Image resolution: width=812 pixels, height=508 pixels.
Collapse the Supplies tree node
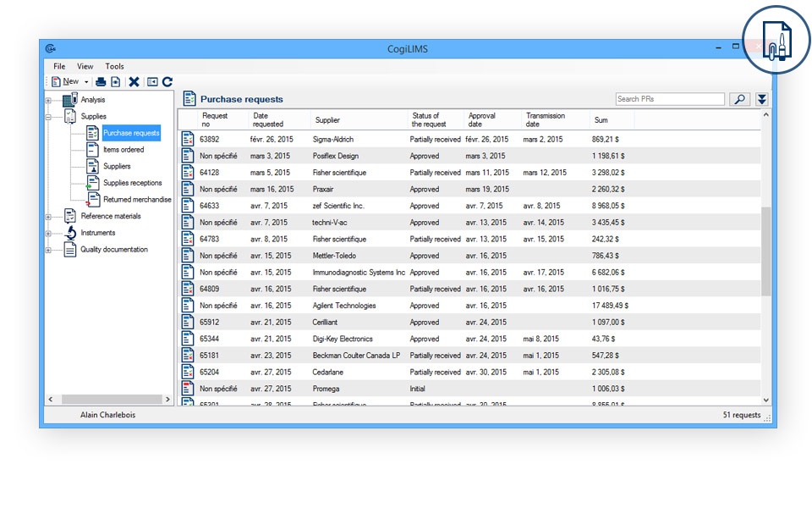[49, 117]
